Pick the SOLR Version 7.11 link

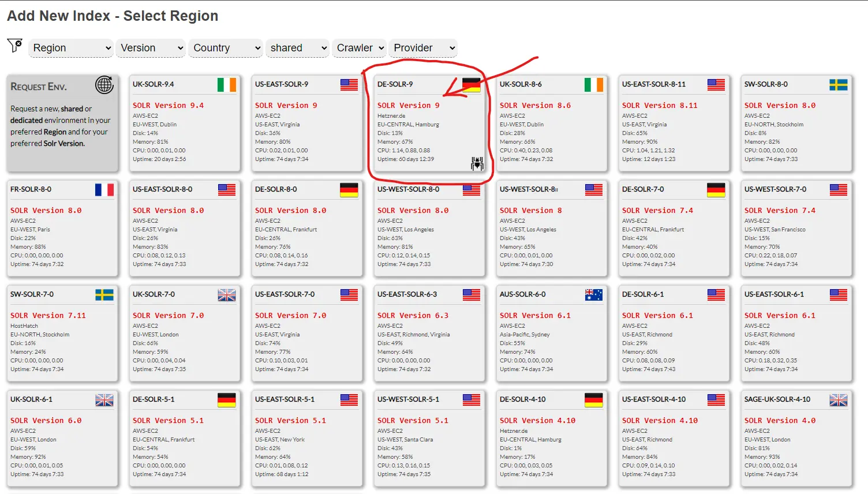[x=48, y=316]
